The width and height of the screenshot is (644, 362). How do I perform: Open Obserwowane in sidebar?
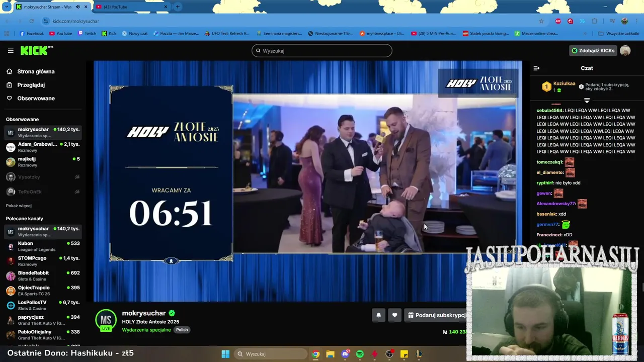click(x=36, y=98)
